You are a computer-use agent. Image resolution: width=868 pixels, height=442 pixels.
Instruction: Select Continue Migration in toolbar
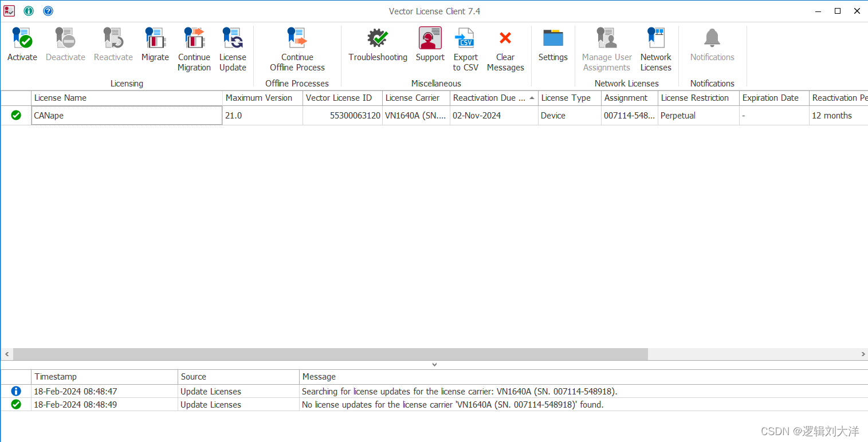click(194, 49)
